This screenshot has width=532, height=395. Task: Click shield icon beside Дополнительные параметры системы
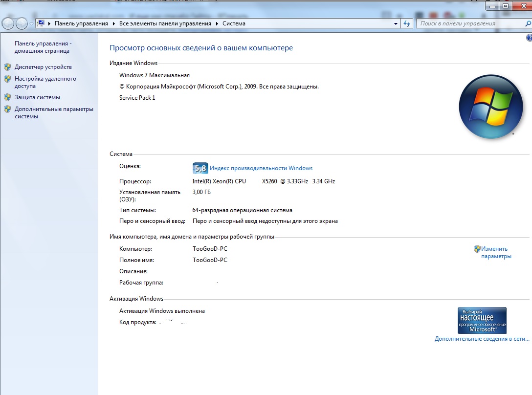click(x=7, y=110)
